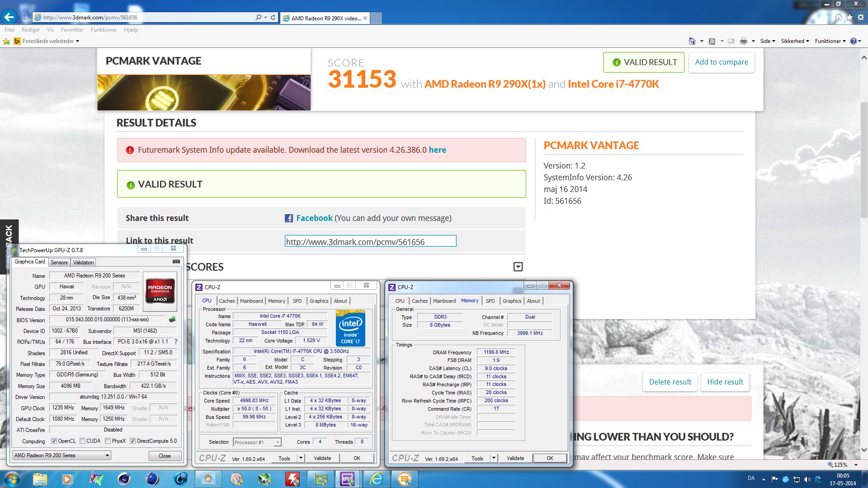Open the Funktioner command bar dropdown
The image size is (868, 488).
(830, 41)
